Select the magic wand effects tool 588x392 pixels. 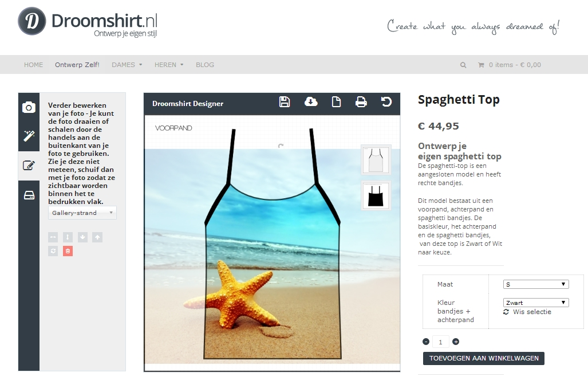click(29, 136)
